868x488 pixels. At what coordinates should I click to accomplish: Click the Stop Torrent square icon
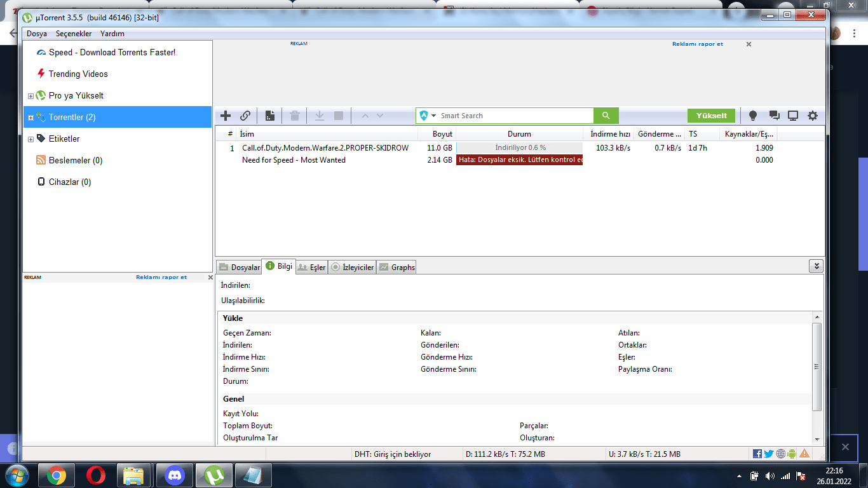(339, 116)
